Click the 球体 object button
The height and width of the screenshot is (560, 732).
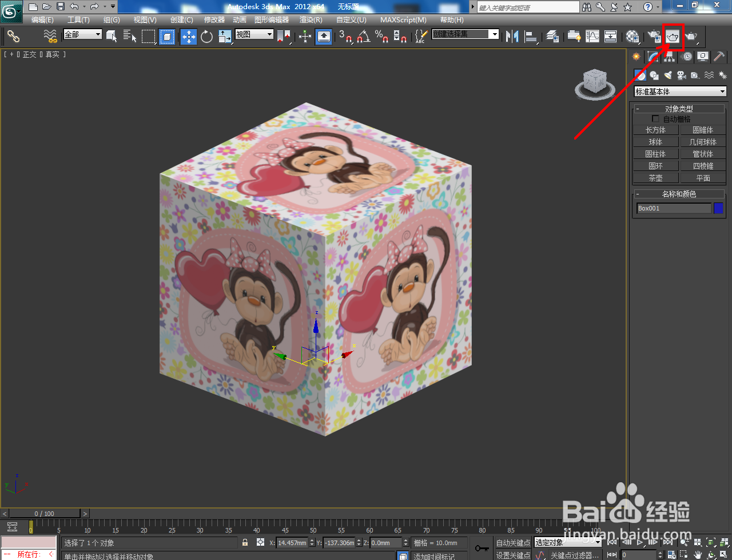point(655,142)
